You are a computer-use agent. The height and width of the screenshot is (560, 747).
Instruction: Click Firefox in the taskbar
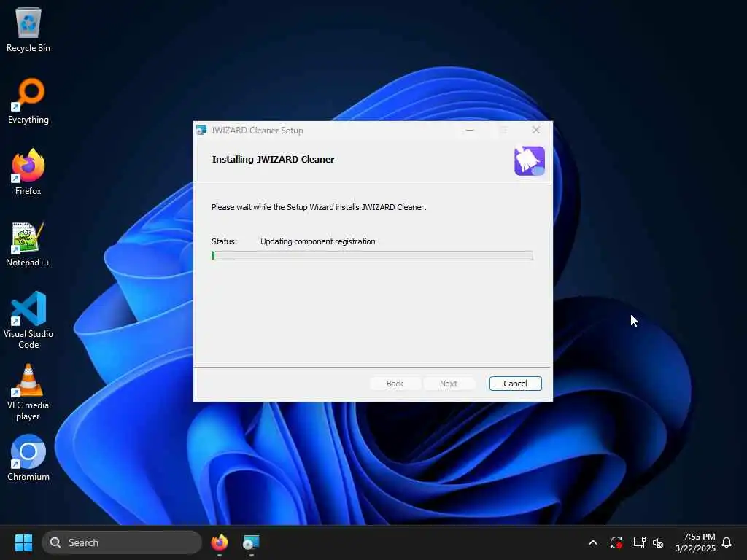tap(219, 542)
